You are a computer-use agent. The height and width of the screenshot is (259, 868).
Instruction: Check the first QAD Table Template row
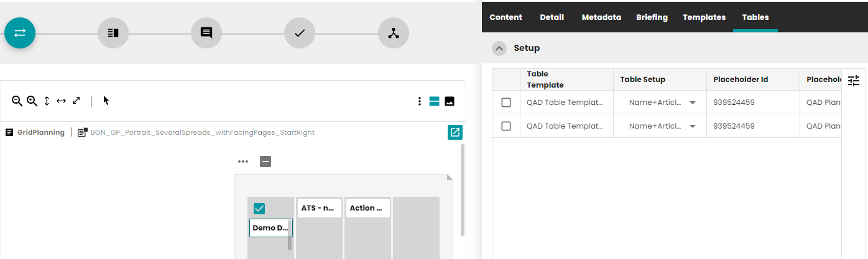[x=506, y=102]
